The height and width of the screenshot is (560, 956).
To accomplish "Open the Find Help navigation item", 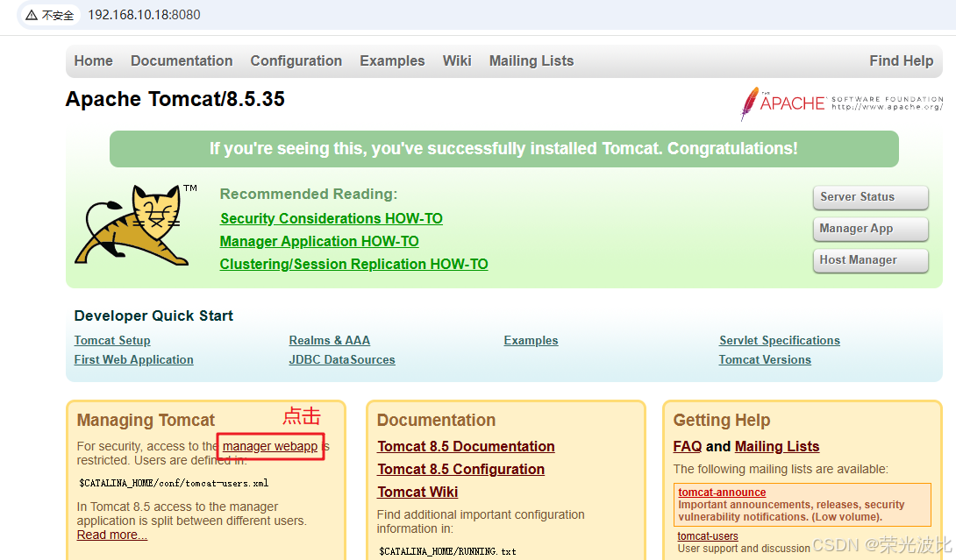I will 901,61.
